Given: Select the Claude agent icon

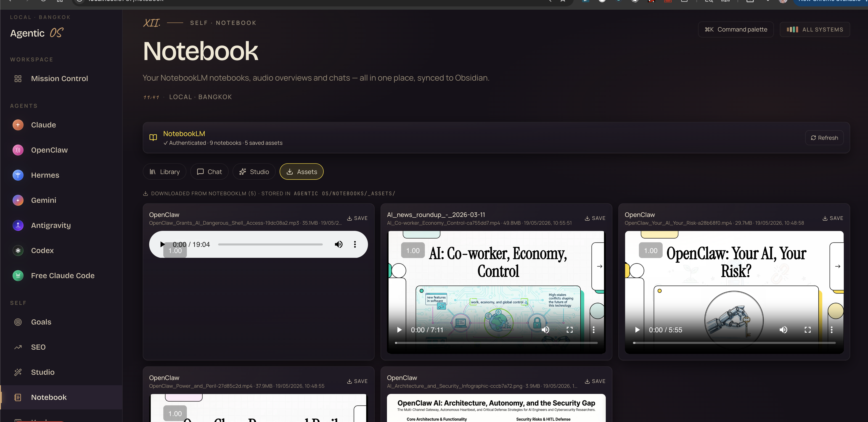Looking at the screenshot, I should (18, 125).
